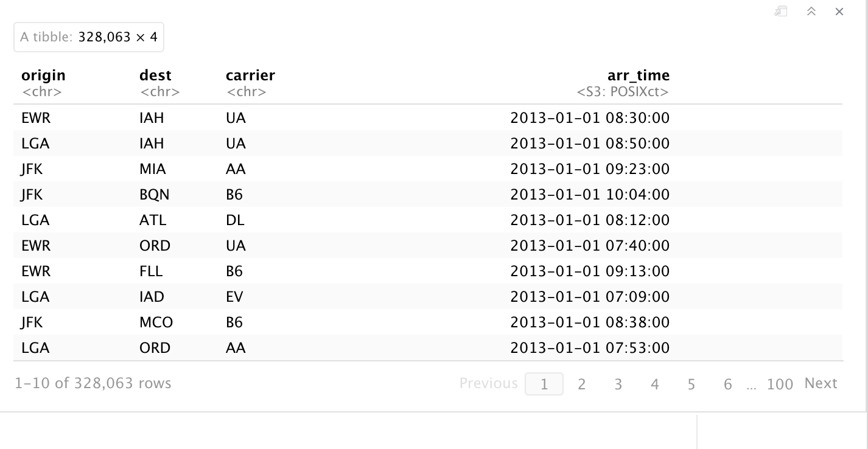Screen dimensions: 868x449
Task: Sort the table by the carrier column
Action: tap(250, 75)
